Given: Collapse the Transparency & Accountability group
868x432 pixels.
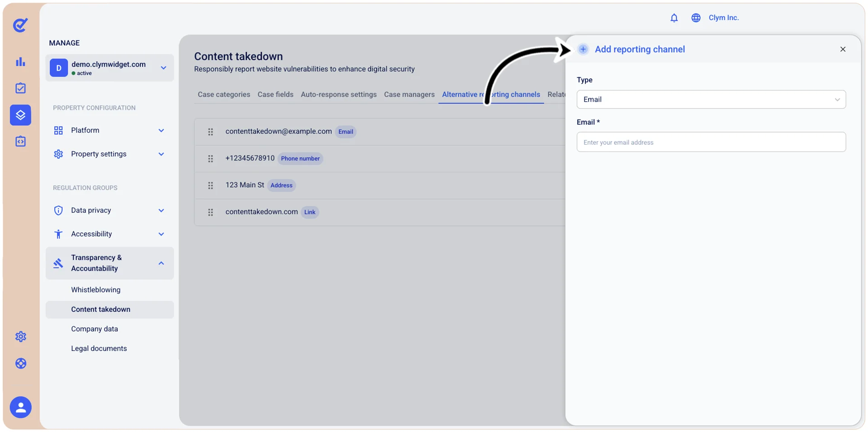Looking at the screenshot, I should (x=110, y=263).
